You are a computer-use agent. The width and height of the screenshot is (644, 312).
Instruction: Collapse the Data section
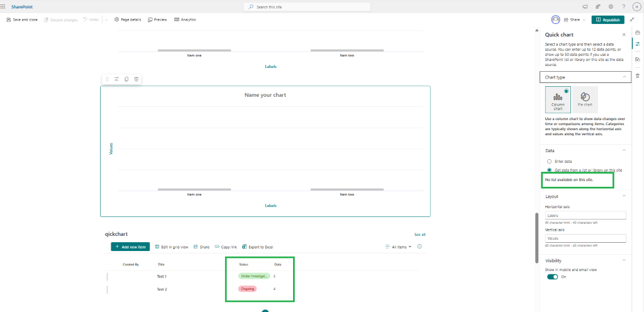pos(624,151)
